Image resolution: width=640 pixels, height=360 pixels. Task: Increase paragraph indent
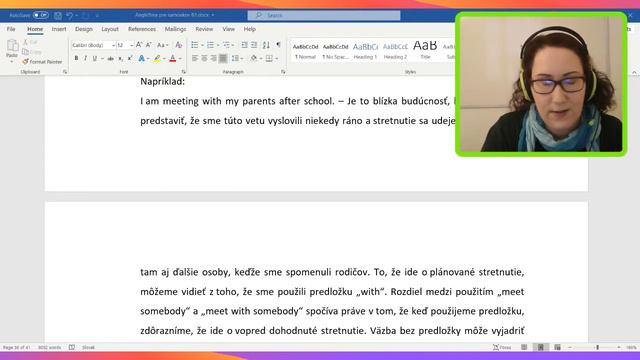254,45
